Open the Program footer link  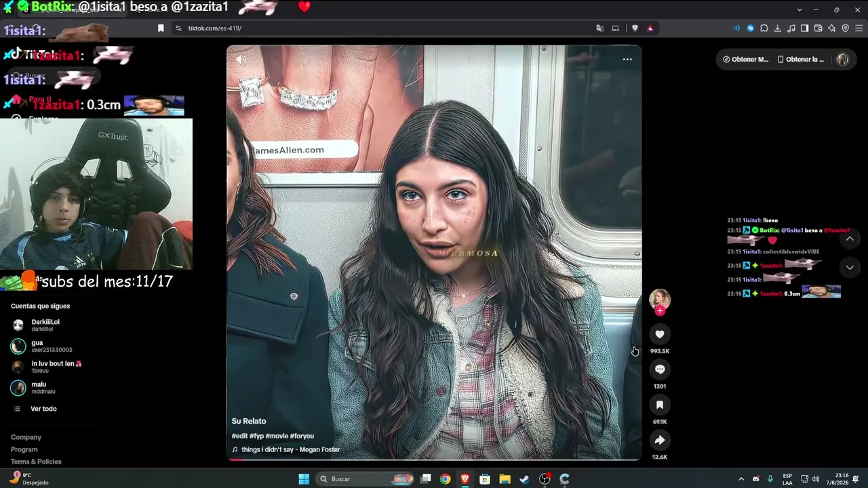coord(24,449)
